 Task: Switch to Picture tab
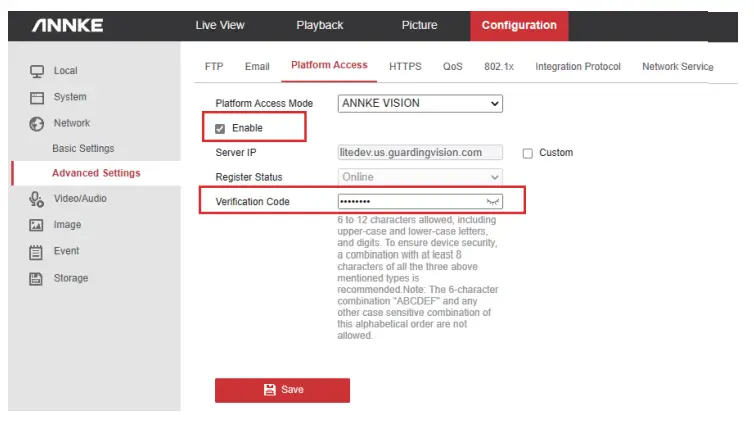[x=419, y=25]
